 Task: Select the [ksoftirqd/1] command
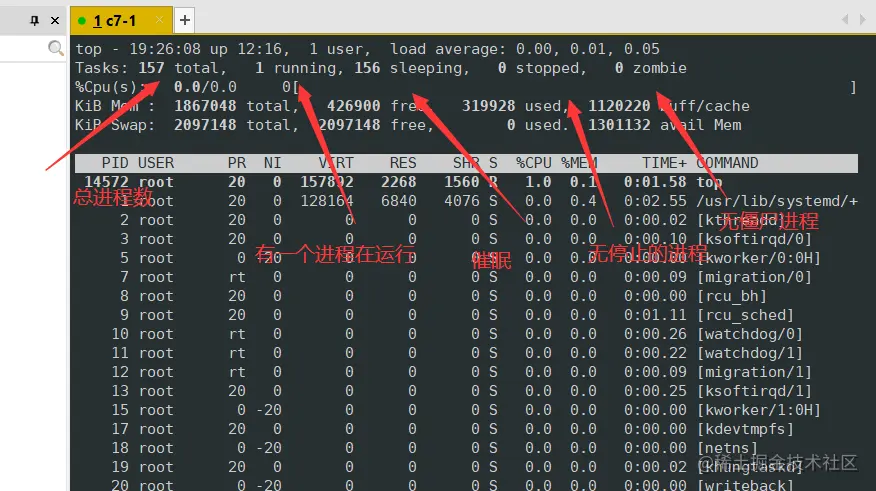[x=754, y=391]
